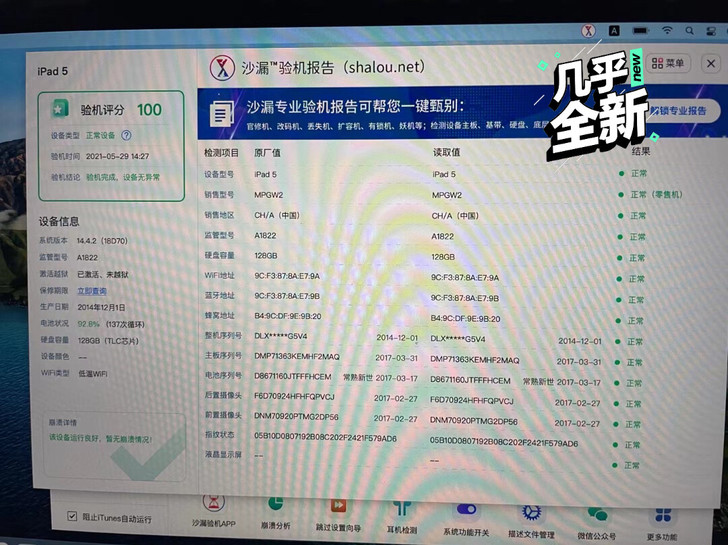Click the factory WiFi address 9C:F3:87:8A:E7:9A
The height and width of the screenshot is (545, 728).
(287, 276)
